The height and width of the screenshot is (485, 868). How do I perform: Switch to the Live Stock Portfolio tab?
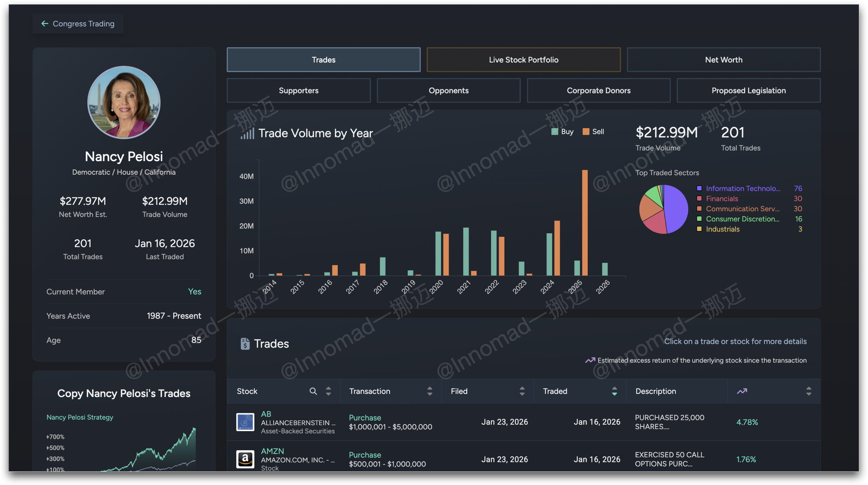click(x=523, y=60)
